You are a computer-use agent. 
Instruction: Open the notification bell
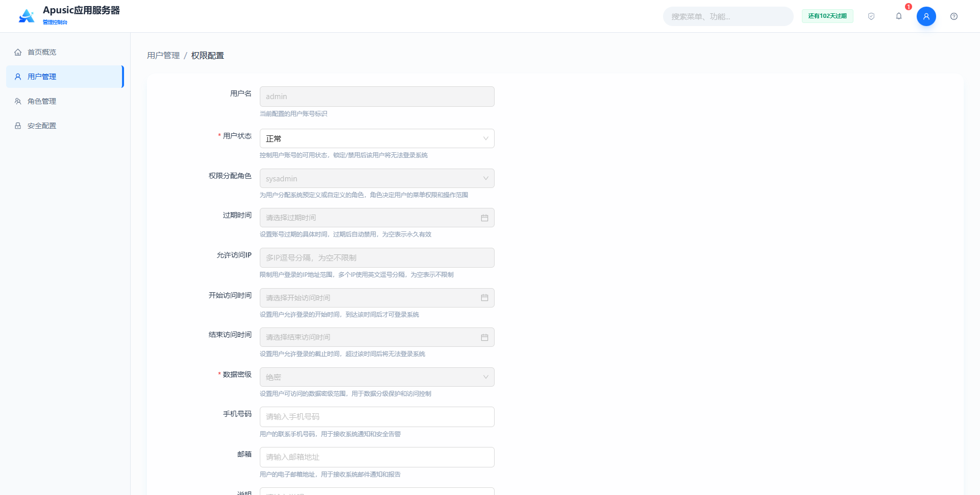click(899, 16)
